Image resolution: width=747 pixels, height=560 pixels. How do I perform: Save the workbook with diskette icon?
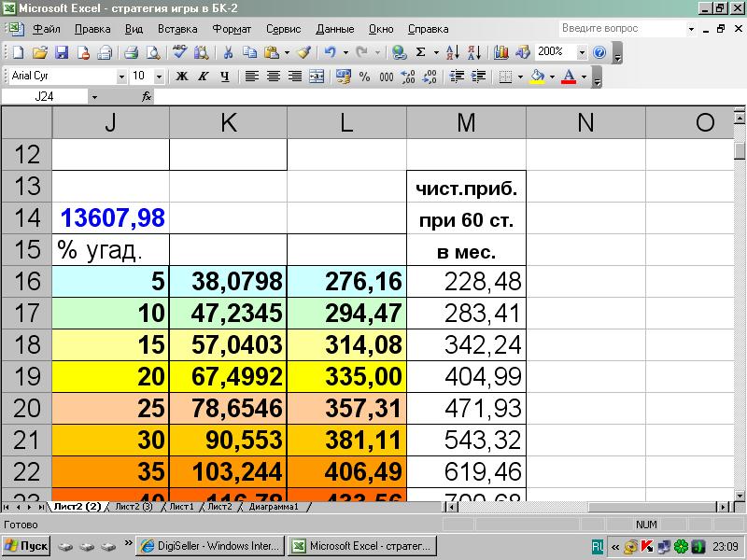pos(62,52)
